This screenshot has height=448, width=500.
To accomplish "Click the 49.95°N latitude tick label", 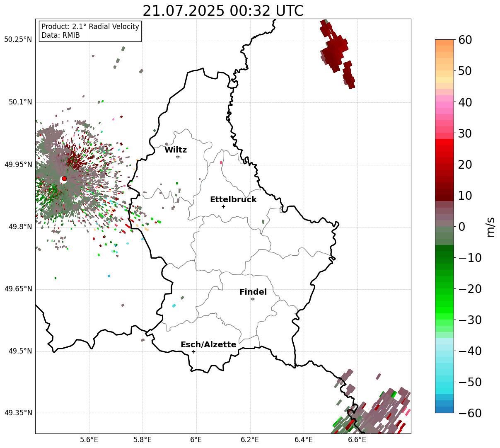I will (18, 165).
